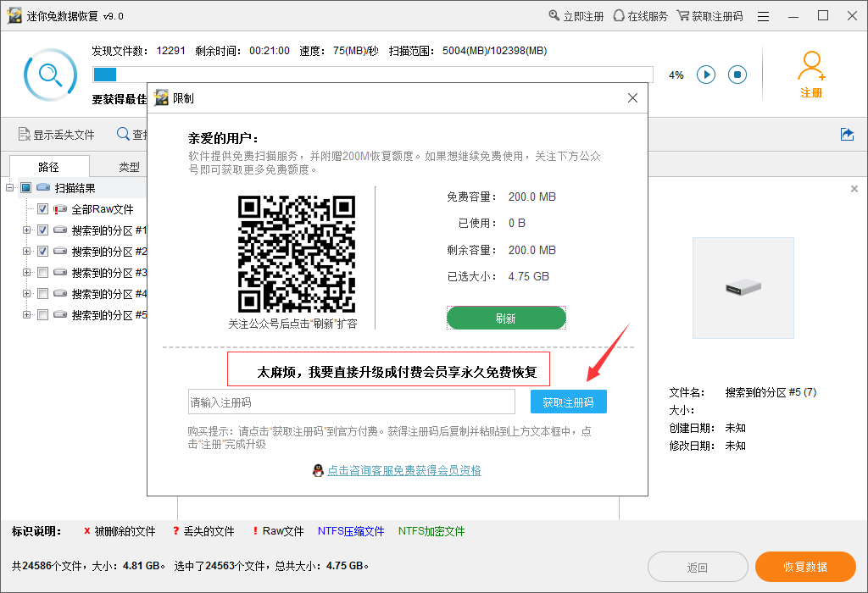Click the app logo in title bar
Image resolution: width=868 pixels, height=593 pixels.
(x=14, y=15)
